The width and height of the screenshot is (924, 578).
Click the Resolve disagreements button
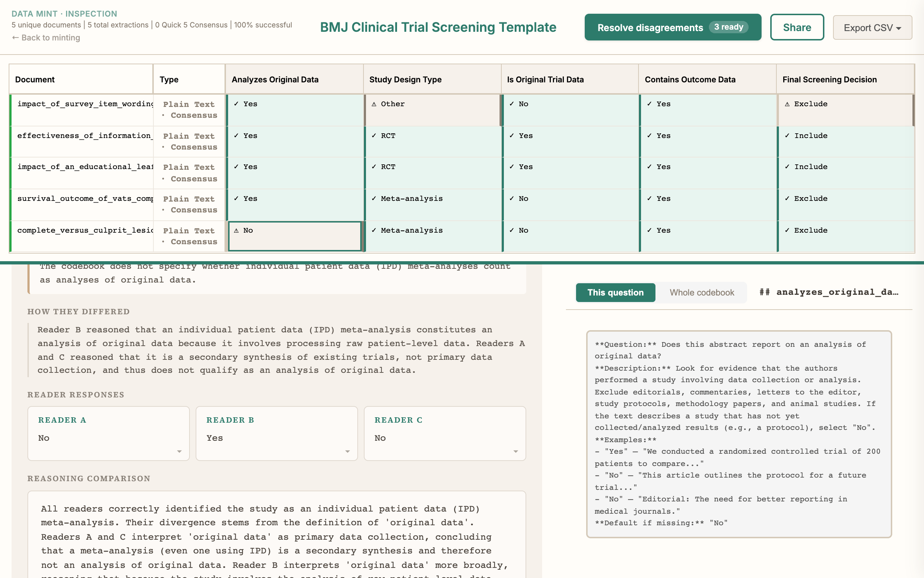(672, 27)
